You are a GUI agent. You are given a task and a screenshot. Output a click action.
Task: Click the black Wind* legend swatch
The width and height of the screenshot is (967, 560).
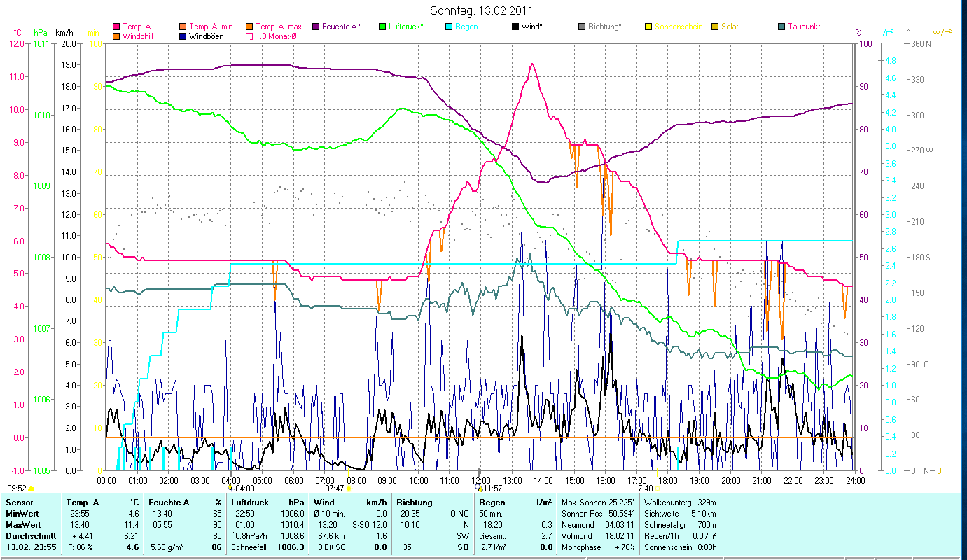[x=515, y=27]
